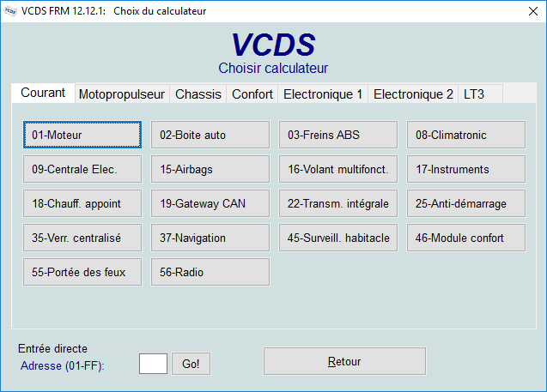
Task: Open 15-Airbags module
Action: click(x=210, y=169)
